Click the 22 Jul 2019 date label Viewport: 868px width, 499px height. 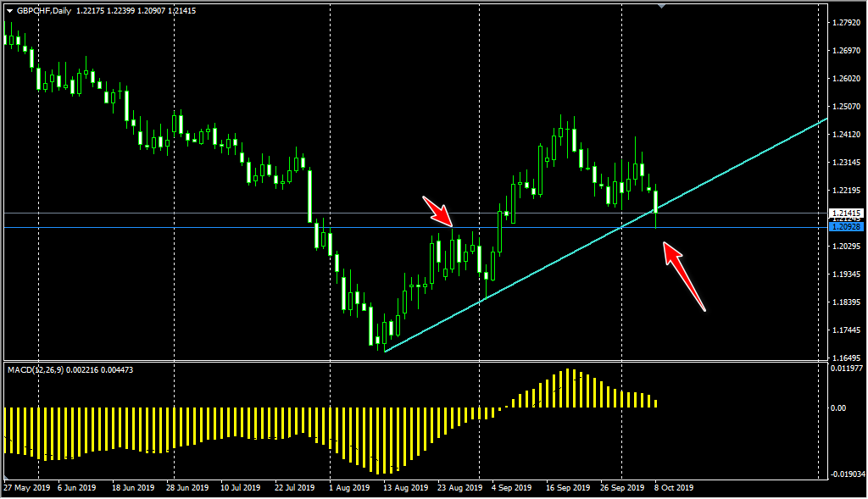click(x=294, y=488)
